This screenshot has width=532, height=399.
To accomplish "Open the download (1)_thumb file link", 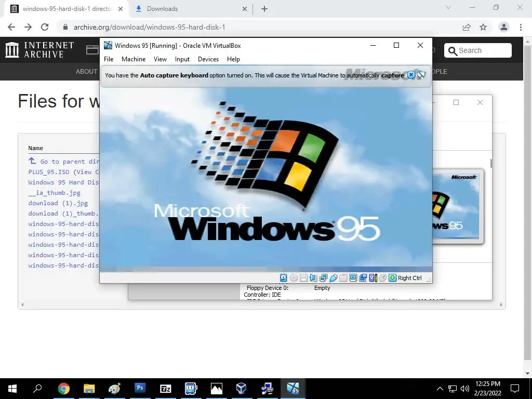I will click(x=64, y=214).
